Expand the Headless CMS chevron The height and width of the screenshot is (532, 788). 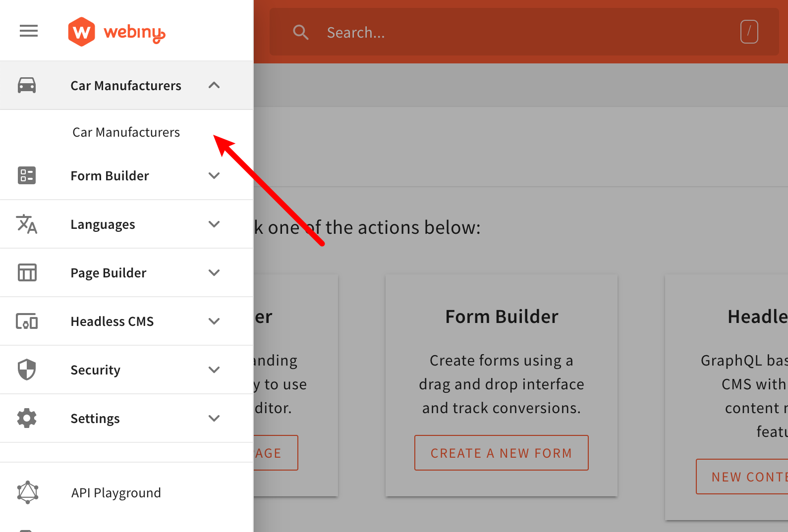click(214, 321)
